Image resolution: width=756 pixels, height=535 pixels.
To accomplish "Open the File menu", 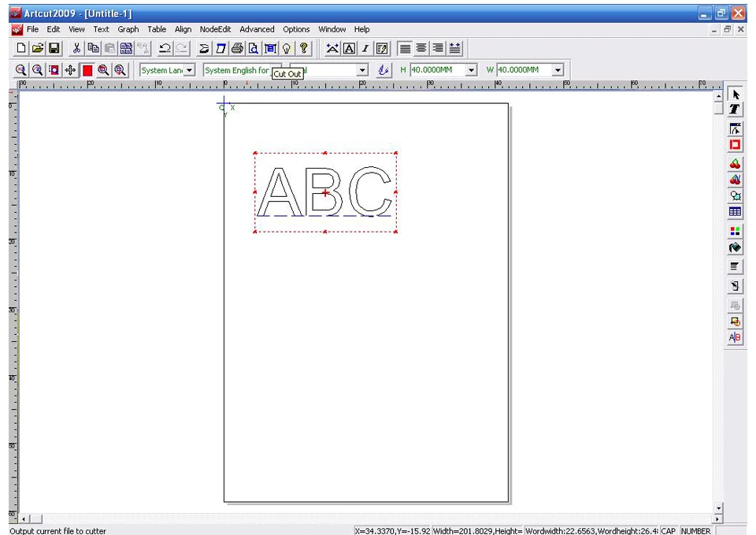I will (x=33, y=29).
